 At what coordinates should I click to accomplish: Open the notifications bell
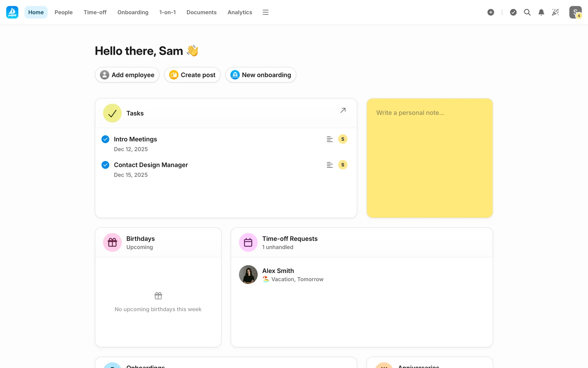coord(541,12)
